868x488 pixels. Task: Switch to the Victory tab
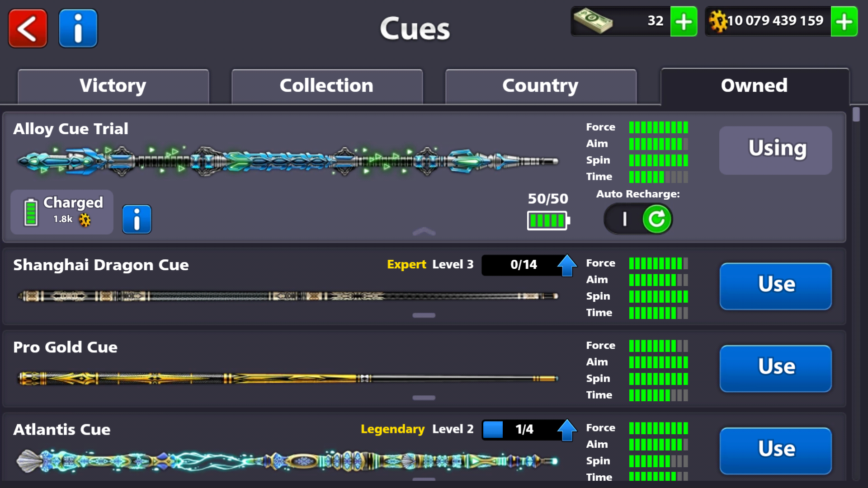point(113,86)
